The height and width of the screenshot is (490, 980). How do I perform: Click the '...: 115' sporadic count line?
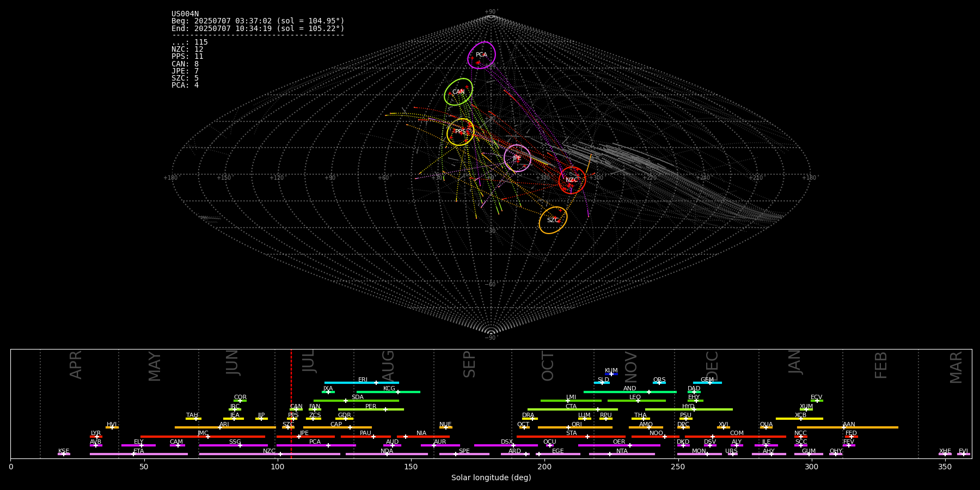click(x=189, y=42)
